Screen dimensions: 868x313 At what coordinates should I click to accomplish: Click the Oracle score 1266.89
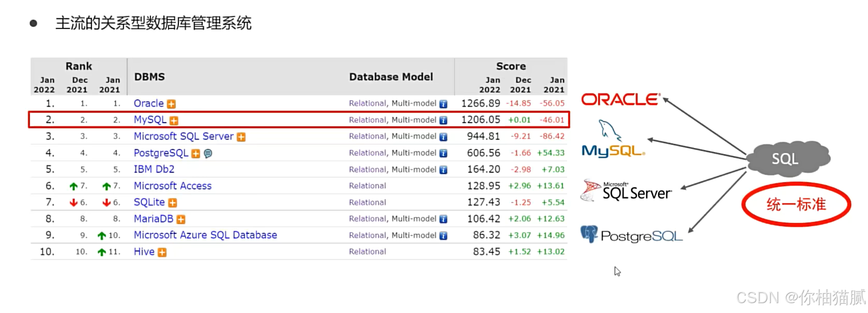[481, 103]
